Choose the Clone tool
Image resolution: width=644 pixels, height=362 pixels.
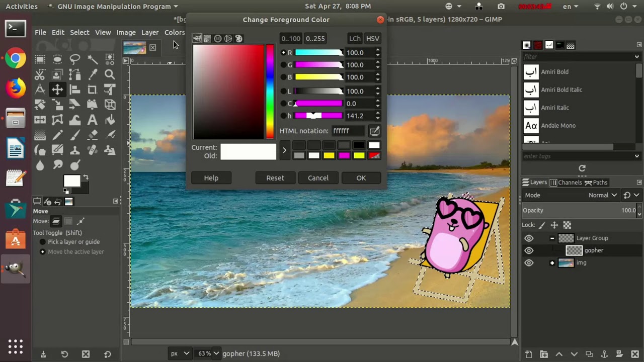[x=74, y=149]
